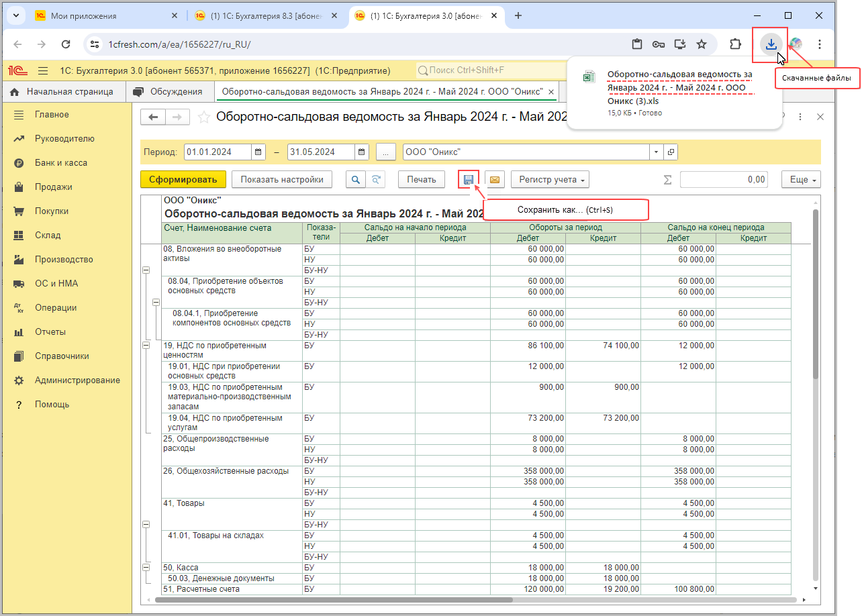This screenshot has height=616, width=862.
Task: Open the 1C main menu hamburger icon
Action: click(43, 70)
